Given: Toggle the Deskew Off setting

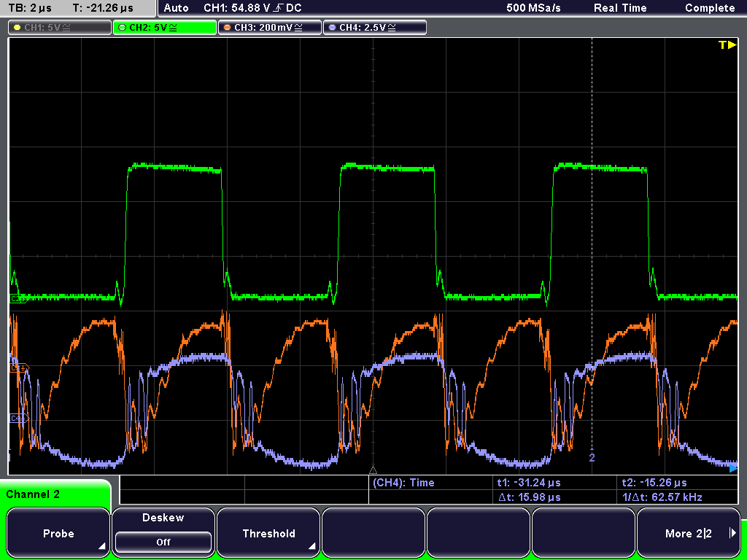Looking at the screenshot, I should pyautogui.click(x=163, y=542).
